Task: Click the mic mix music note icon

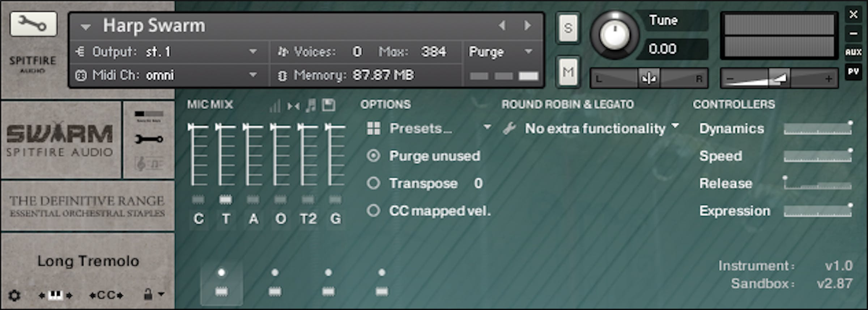Action: (x=310, y=106)
